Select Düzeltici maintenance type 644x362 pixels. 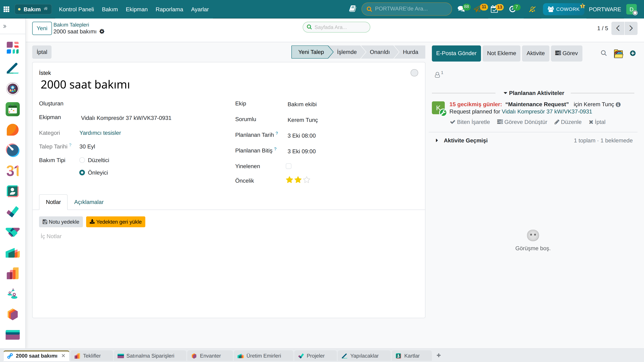(82, 160)
